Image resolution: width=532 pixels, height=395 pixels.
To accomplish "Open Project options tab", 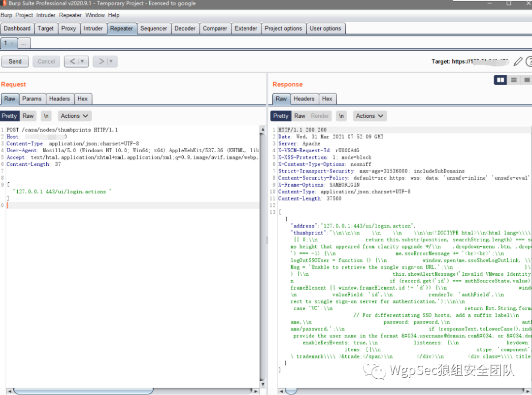I will (283, 29).
